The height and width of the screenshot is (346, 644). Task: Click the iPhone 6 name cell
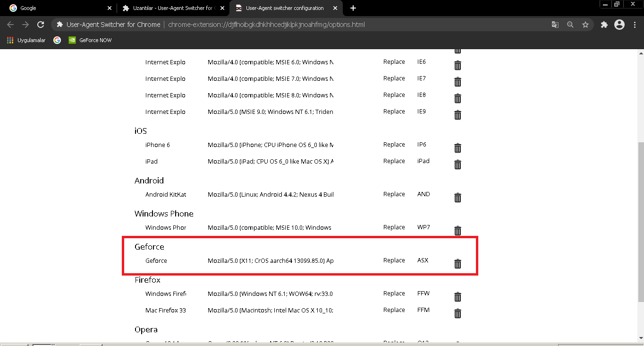point(158,145)
